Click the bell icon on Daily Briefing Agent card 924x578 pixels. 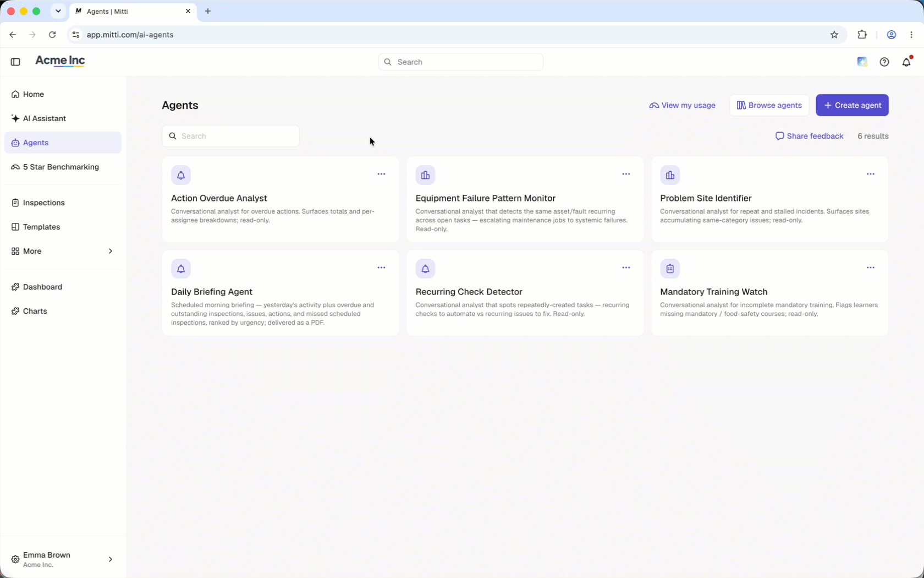point(181,269)
